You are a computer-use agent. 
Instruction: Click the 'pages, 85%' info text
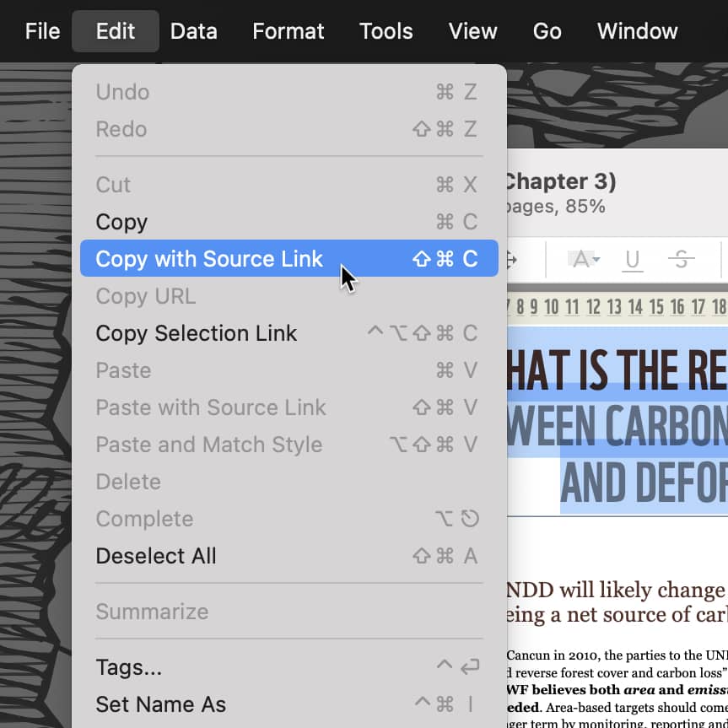pyautogui.click(x=556, y=206)
